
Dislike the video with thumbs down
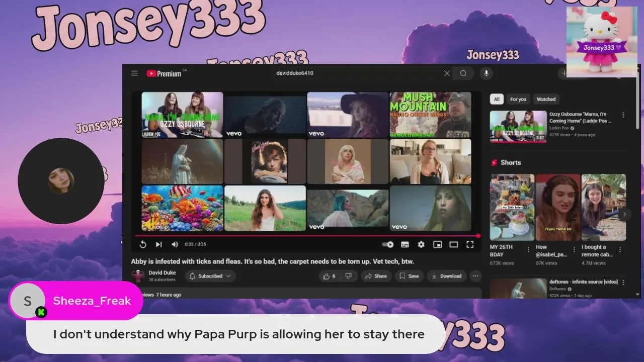[x=349, y=276]
